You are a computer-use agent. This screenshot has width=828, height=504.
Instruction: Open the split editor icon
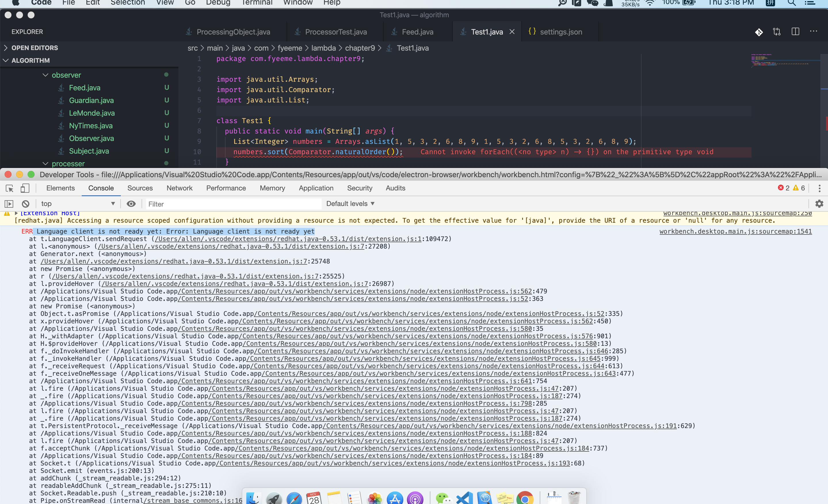tap(795, 32)
